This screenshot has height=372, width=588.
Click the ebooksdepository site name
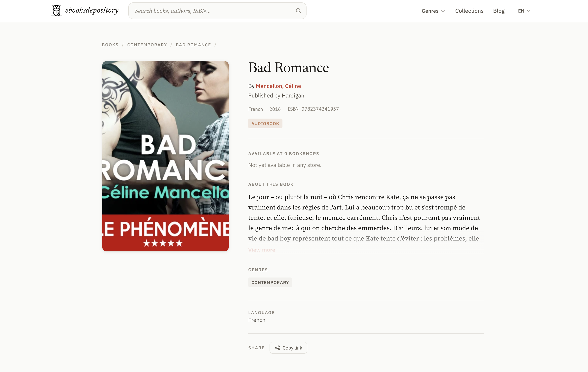[92, 10]
